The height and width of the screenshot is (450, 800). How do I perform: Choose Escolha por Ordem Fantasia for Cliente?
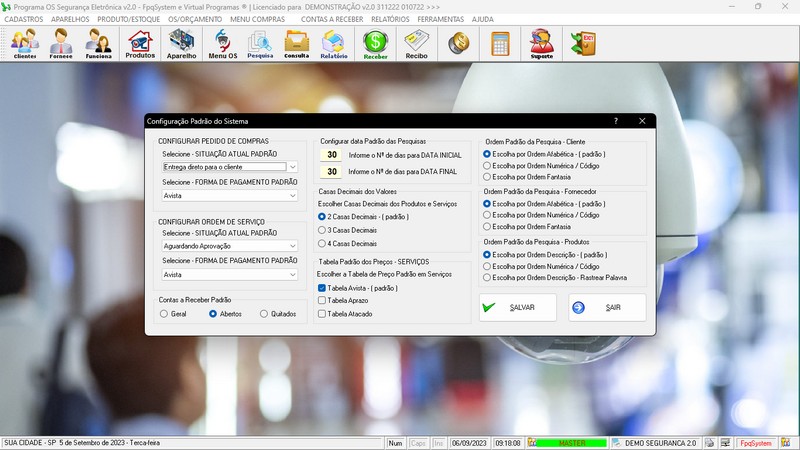[487, 177]
